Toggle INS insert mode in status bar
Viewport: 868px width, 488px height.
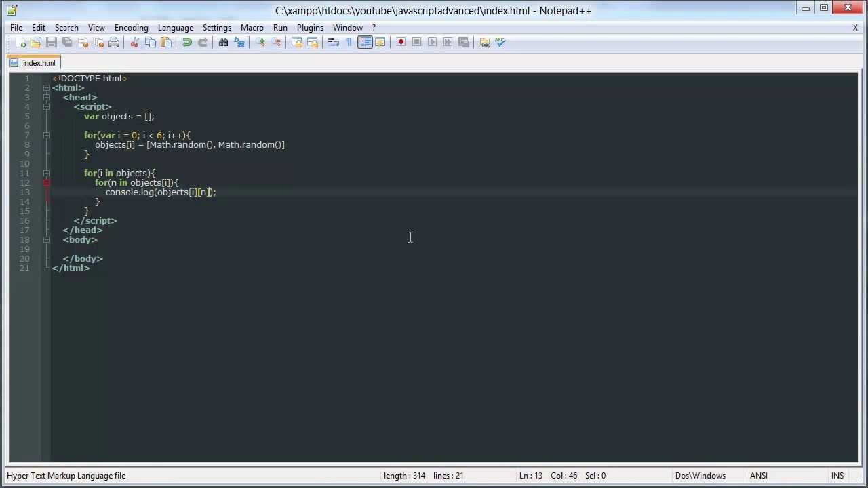pyautogui.click(x=837, y=476)
